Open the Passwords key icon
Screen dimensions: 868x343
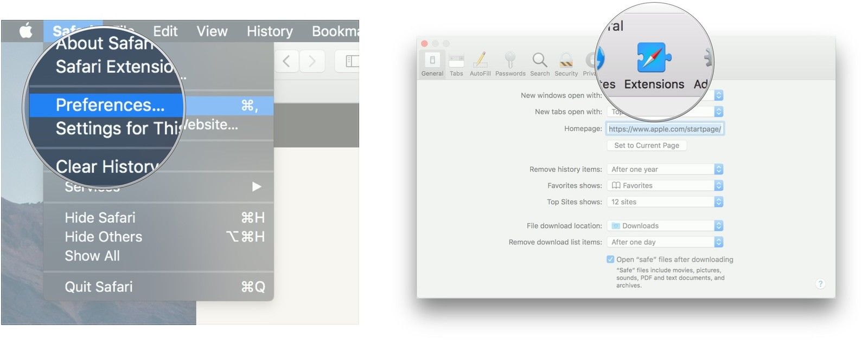510,60
